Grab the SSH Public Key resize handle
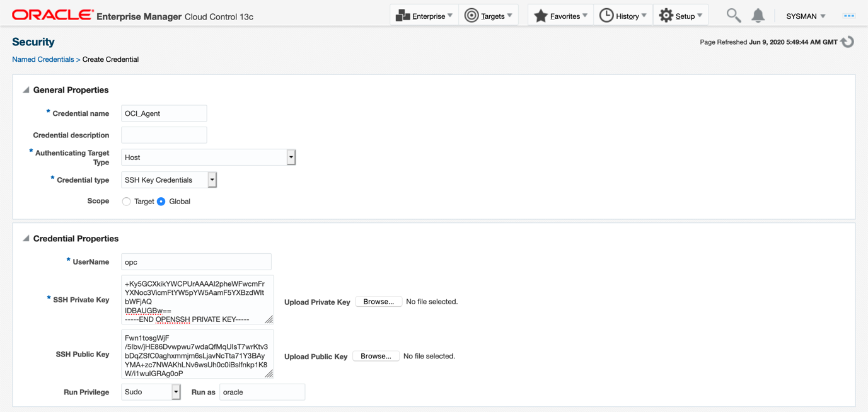 click(x=269, y=374)
